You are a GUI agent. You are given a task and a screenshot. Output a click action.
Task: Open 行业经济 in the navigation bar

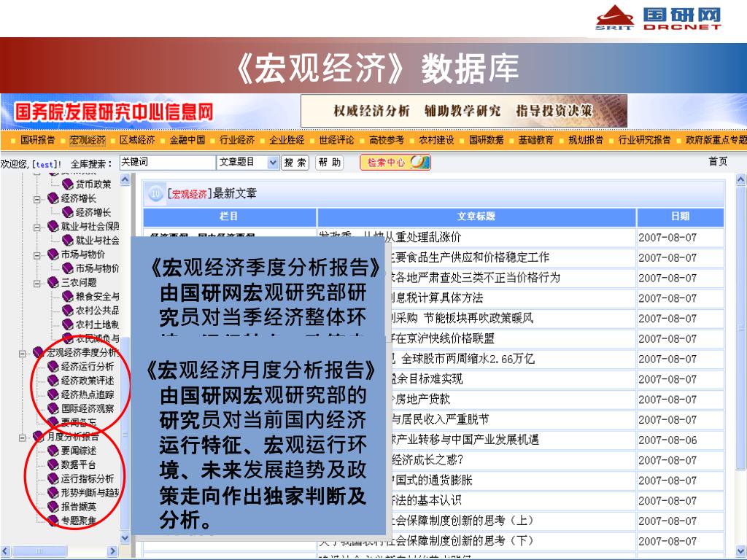click(237, 140)
